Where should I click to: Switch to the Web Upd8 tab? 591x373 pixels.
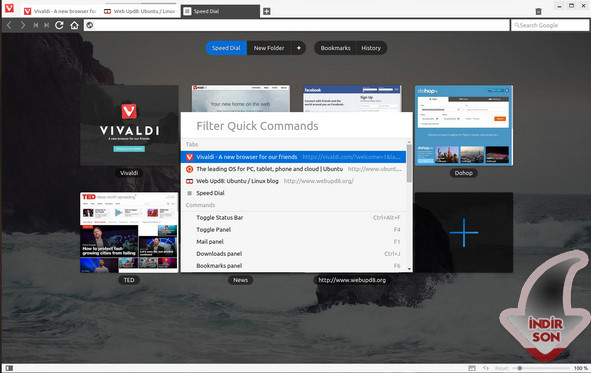pyautogui.click(x=139, y=11)
